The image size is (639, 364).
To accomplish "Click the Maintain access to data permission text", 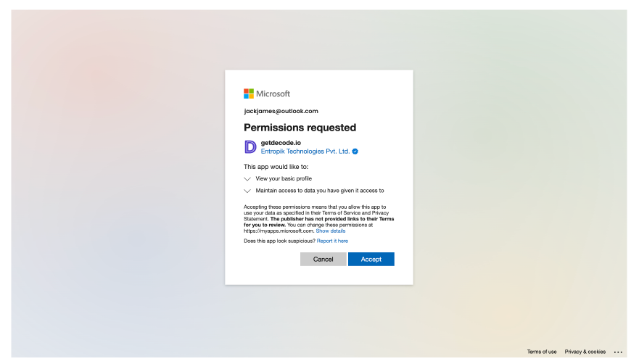I will pyautogui.click(x=319, y=191).
